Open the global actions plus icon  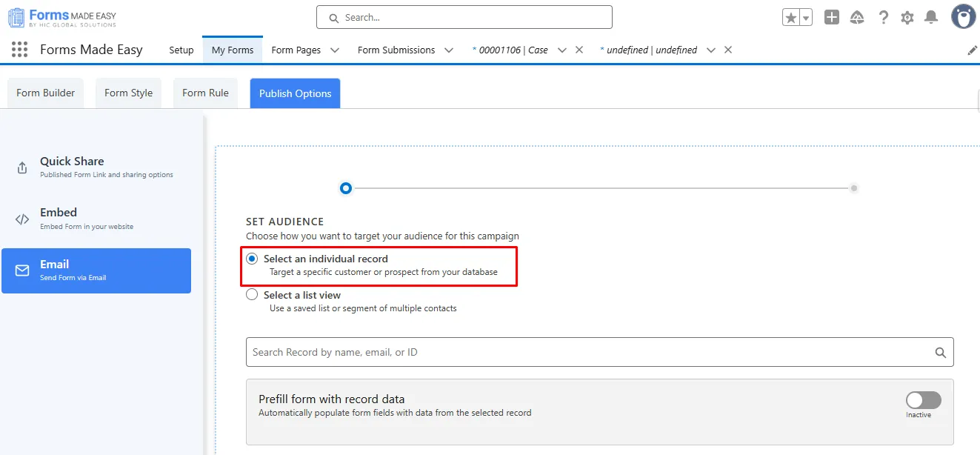pyautogui.click(x=832, y=18)
